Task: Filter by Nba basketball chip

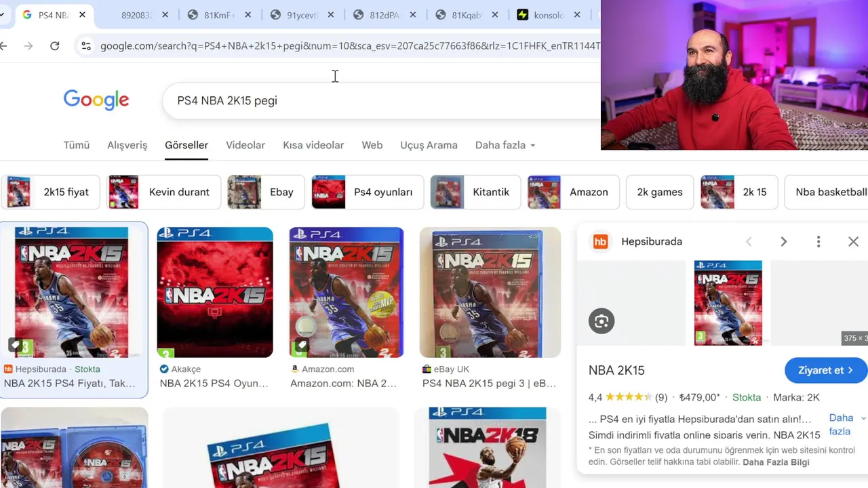Action: coord(826,192)
